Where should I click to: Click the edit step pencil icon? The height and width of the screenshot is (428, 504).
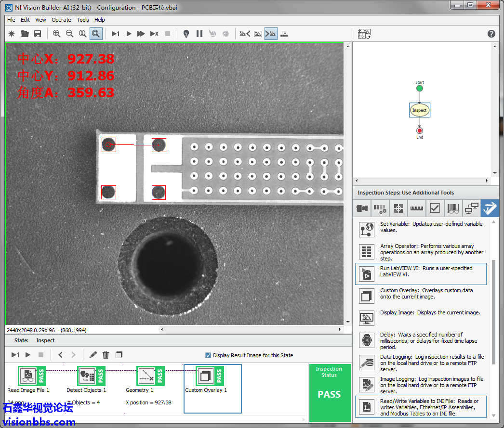(93, 355)
